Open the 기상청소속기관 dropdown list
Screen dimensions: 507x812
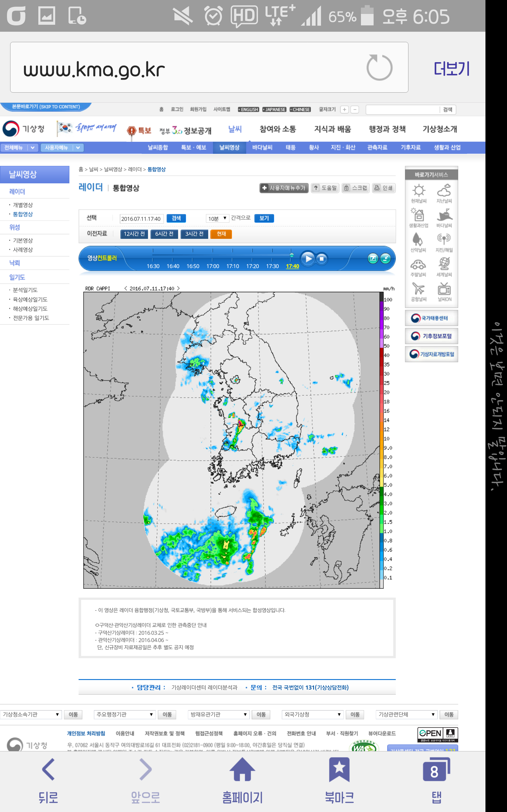coord(31,714)
